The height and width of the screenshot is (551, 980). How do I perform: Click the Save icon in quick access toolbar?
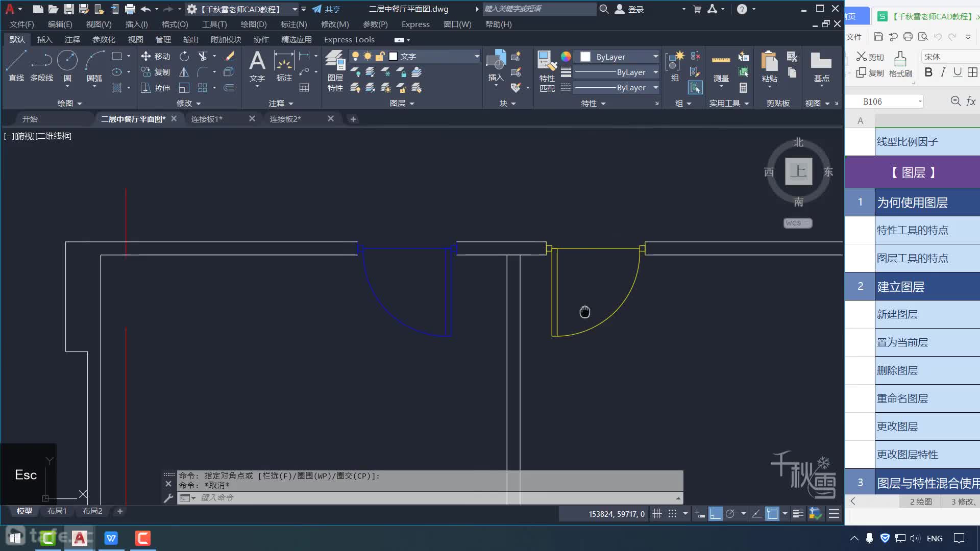click(x=68, y=9)
